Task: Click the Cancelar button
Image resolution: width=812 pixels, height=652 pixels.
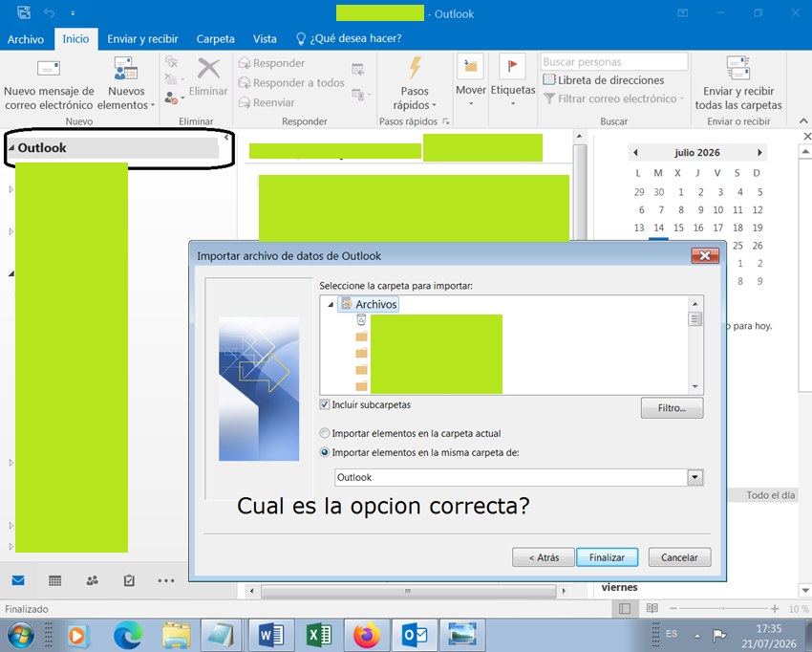Action: (x=679, y=557)
